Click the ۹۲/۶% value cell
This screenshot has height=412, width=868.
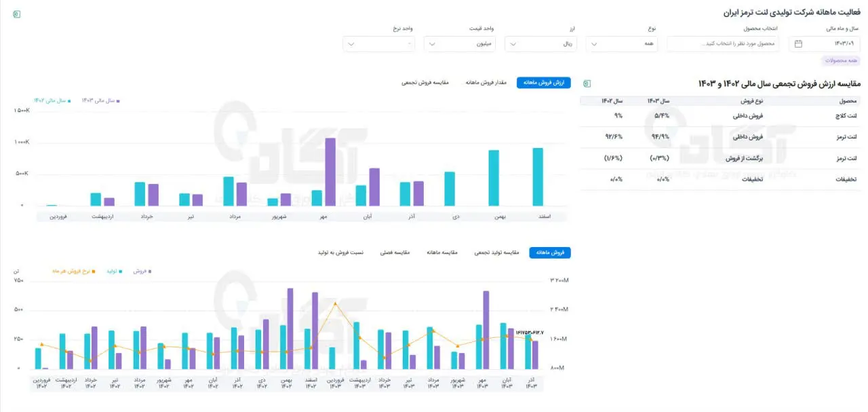point(614,137)
